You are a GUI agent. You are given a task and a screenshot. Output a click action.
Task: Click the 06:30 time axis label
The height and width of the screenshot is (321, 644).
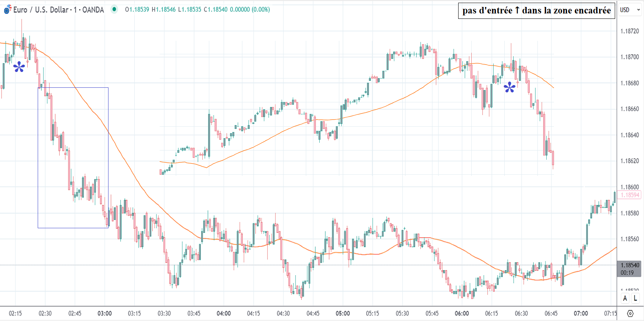521,313
